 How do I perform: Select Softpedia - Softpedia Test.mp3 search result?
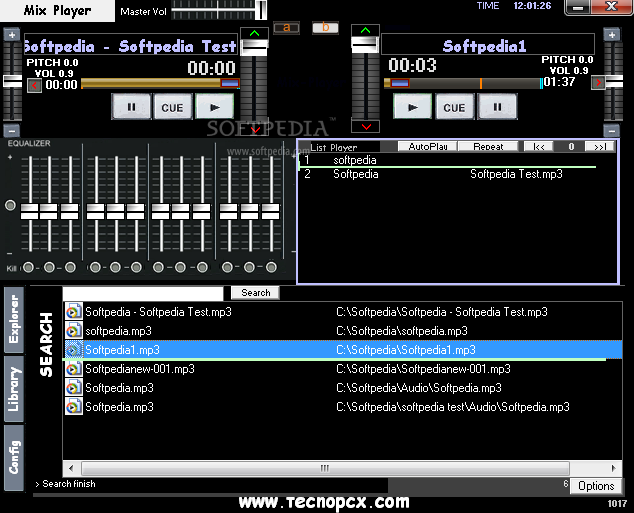coord(343,312)
